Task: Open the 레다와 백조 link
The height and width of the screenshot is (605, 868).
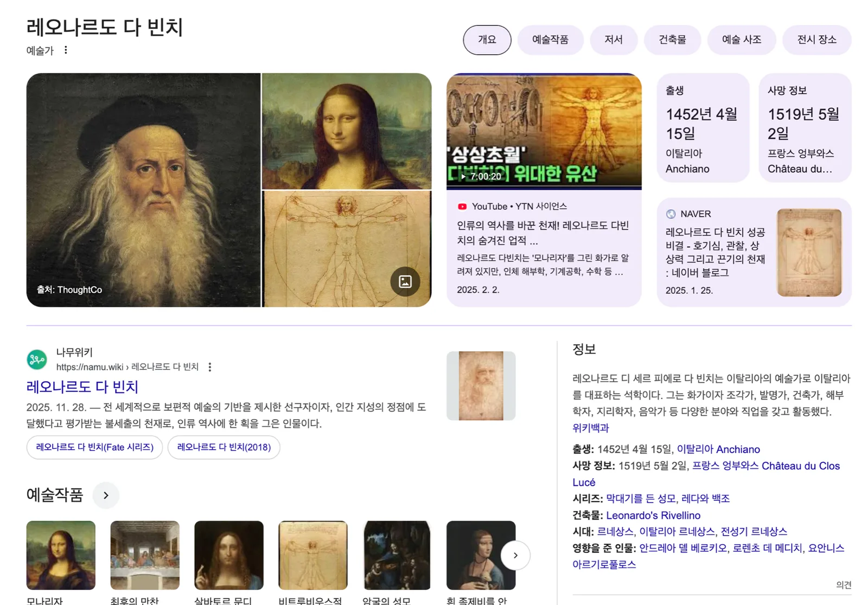Action: point(705,498)
